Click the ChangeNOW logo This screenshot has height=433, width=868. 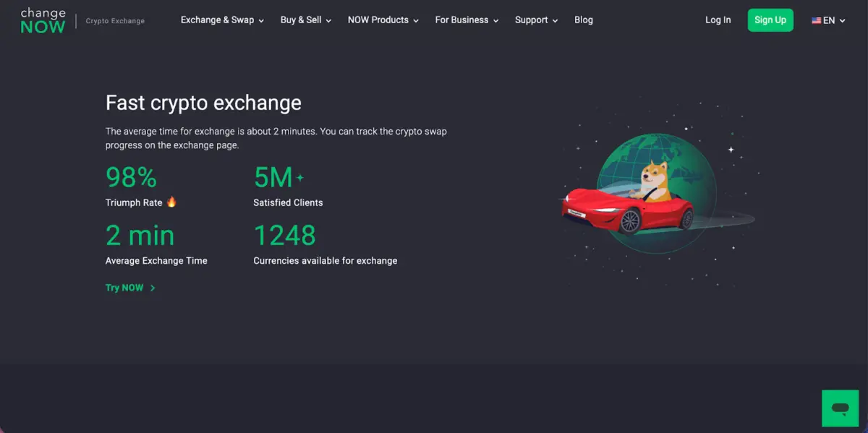coord(42,20)
